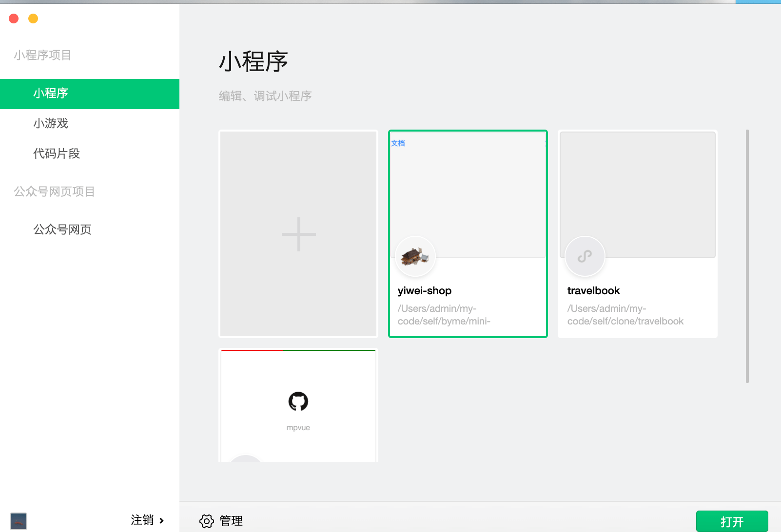Expand the chevron arrow beside 注销

click(x=162, y=521)
